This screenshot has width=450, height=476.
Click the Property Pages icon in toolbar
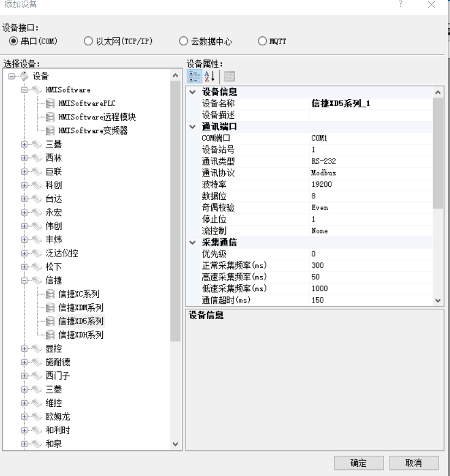click(229, 76)
